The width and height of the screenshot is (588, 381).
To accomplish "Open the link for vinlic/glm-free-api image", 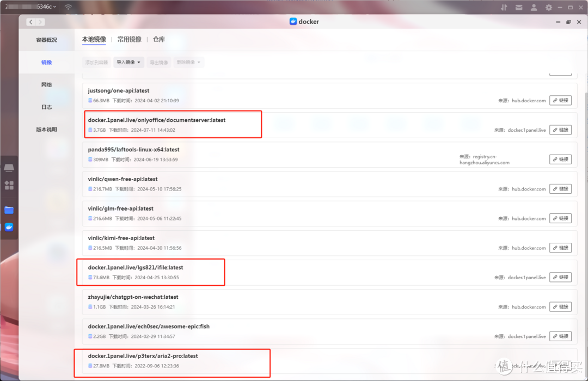I will pos(560,218).
